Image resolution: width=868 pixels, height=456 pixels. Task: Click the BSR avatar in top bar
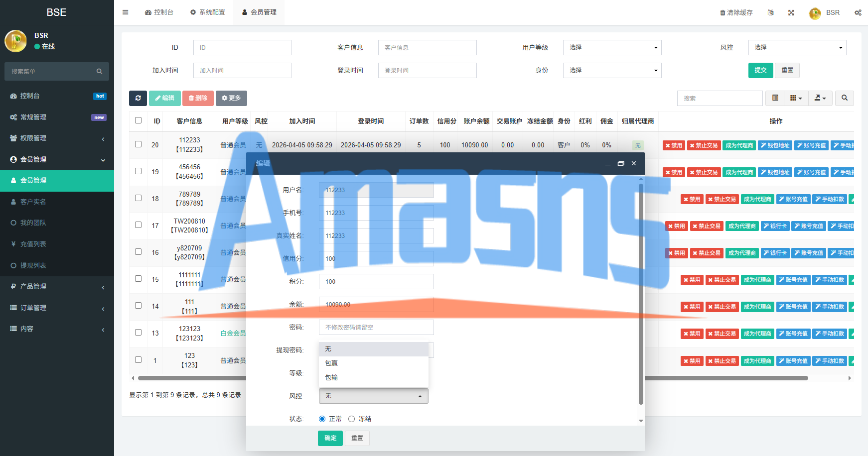815,13
